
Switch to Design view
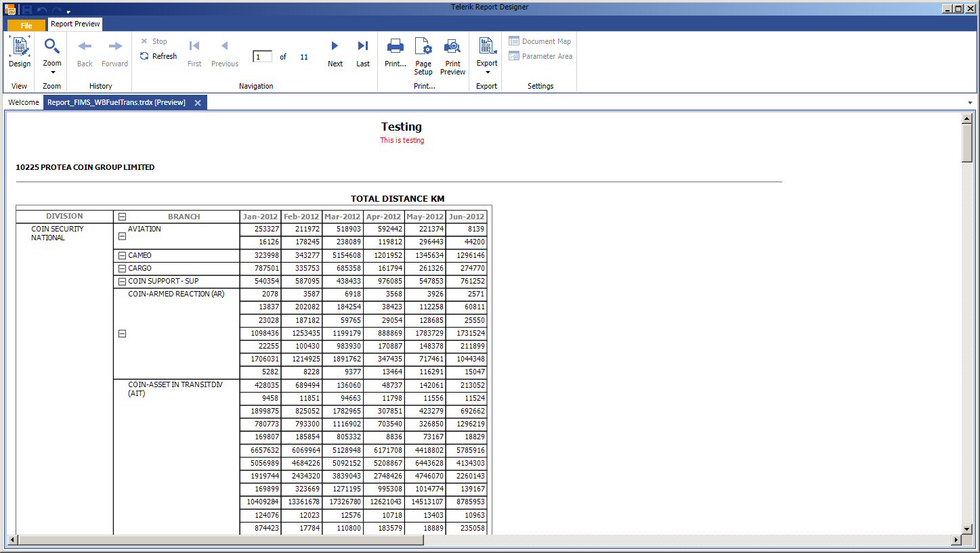tap(20, 53)
